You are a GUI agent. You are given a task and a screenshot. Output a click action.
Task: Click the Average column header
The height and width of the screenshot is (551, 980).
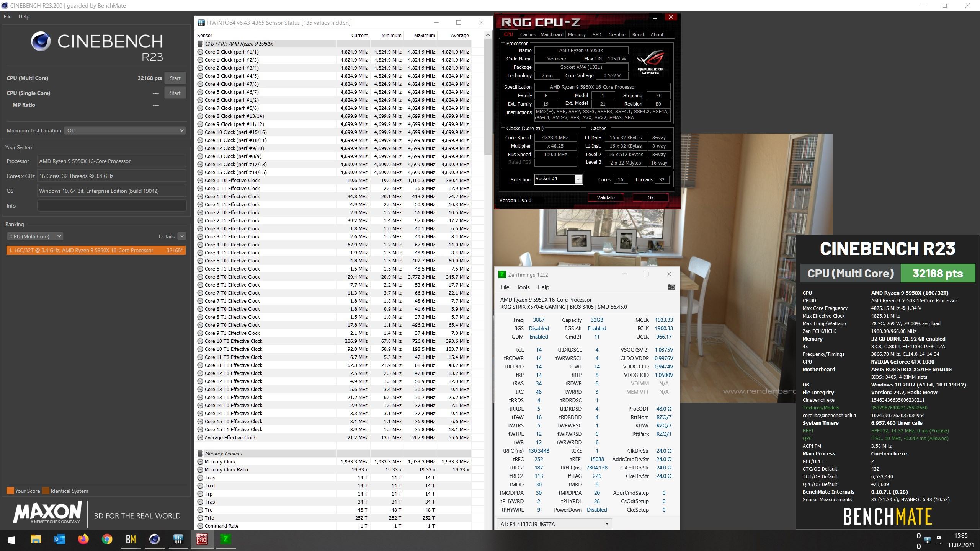tap(454, 35)
